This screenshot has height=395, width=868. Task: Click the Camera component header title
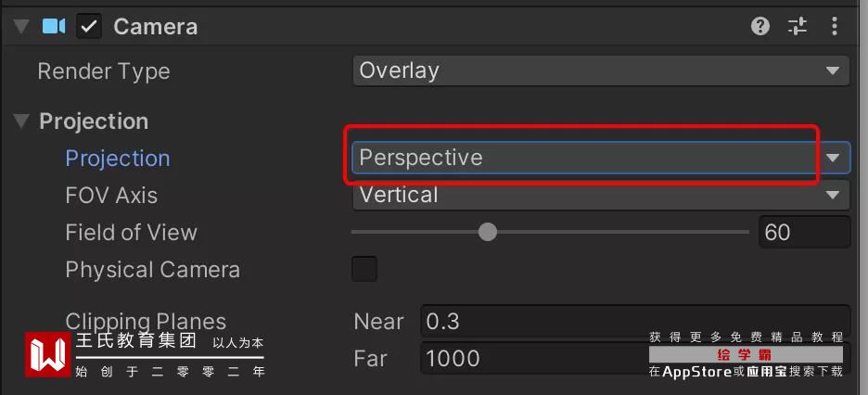[x=155, y=27]
